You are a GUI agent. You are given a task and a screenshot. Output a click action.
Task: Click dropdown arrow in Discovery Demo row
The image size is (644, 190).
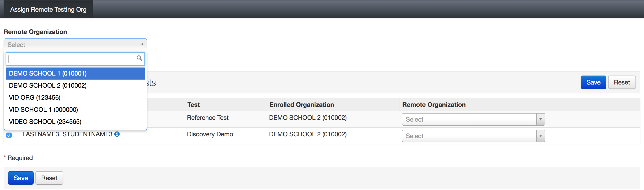(x=540, y=136)
